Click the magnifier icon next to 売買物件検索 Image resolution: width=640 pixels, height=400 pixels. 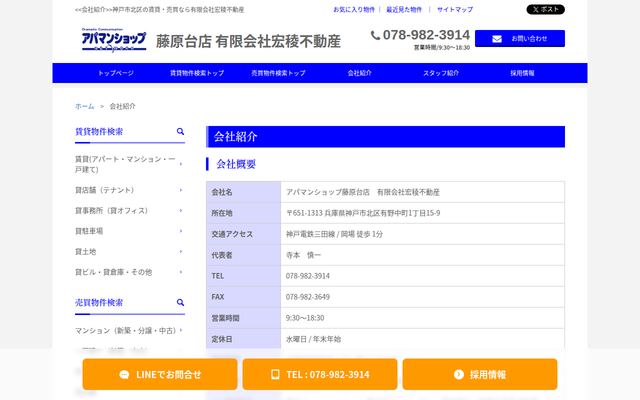180,302
